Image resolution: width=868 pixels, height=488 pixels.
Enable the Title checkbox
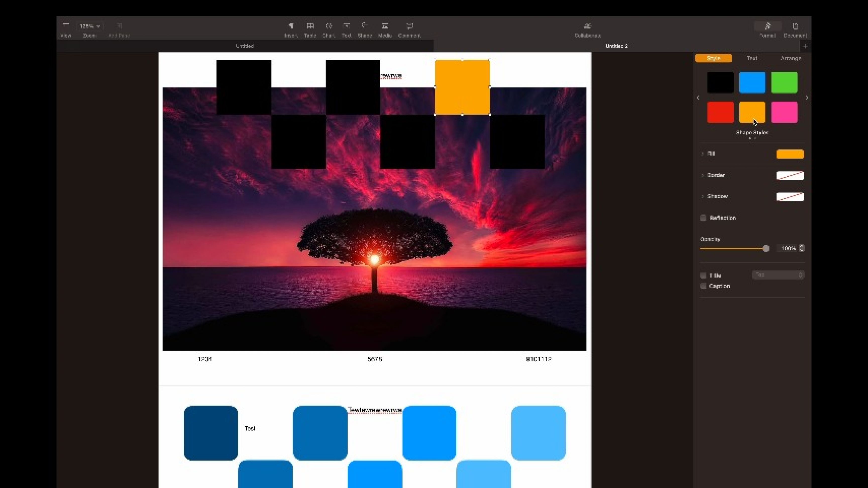[703, 275]
